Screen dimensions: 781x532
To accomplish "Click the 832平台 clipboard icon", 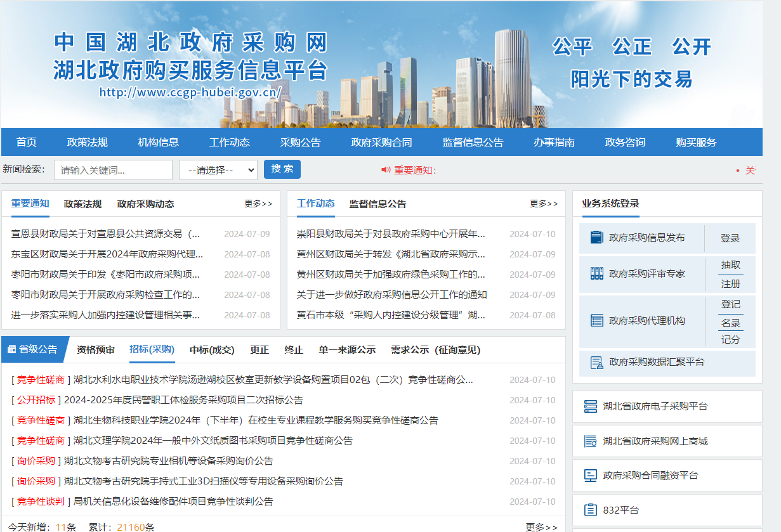I will pos(590,510).
